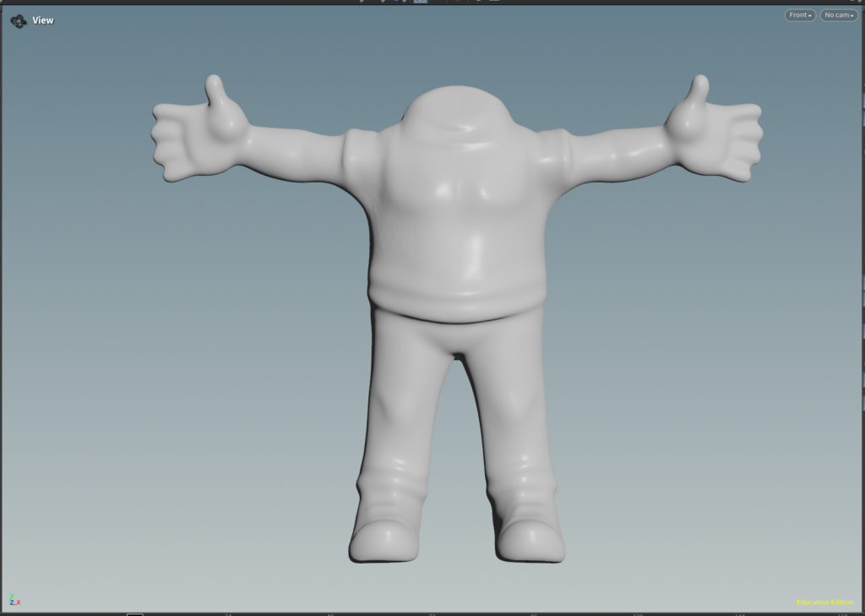Open the No cam camera dropdown
Screen dimensions: 865x616
pyautogui.click(x=838, y=15)
